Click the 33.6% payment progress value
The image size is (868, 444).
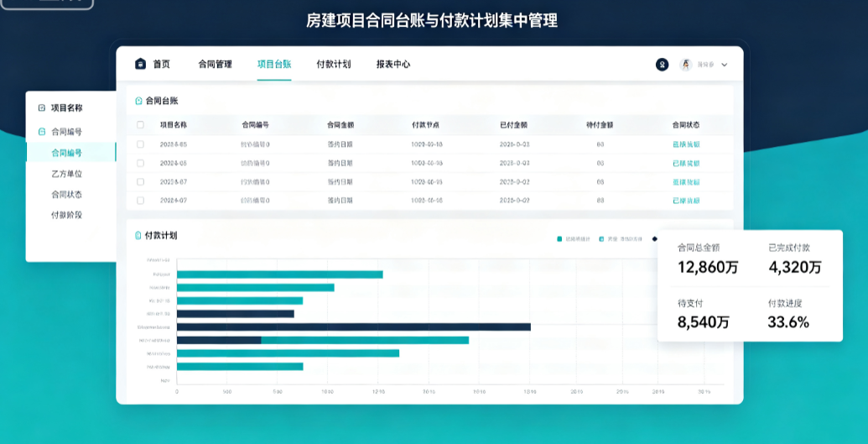point(788,321)
